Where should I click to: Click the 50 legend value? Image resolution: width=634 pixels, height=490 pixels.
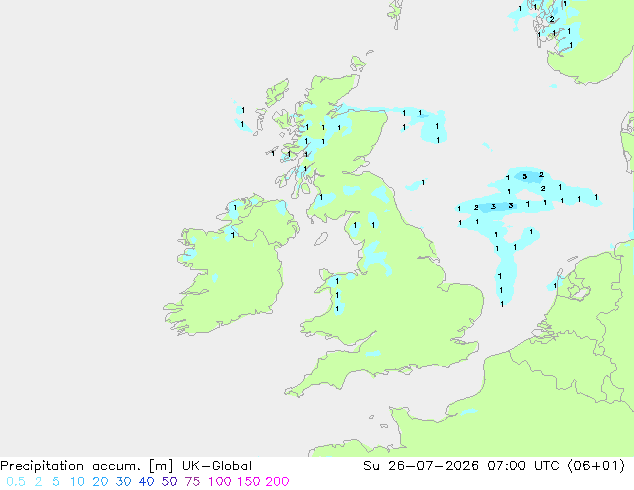coord(169,482)
